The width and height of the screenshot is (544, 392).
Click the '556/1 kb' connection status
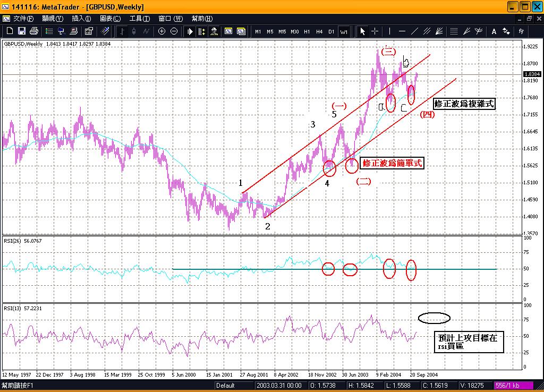pyautogui.click(x=514, y=386)
